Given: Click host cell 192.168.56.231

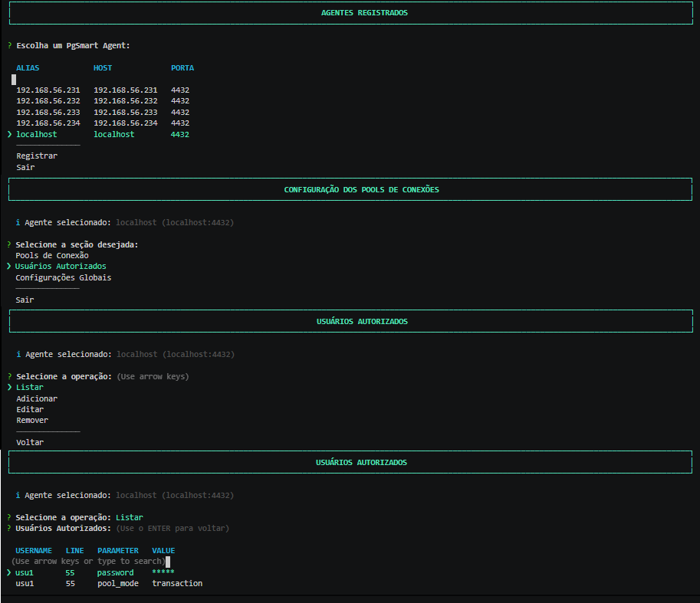Looking at the screenshot, I should point(126,90).
